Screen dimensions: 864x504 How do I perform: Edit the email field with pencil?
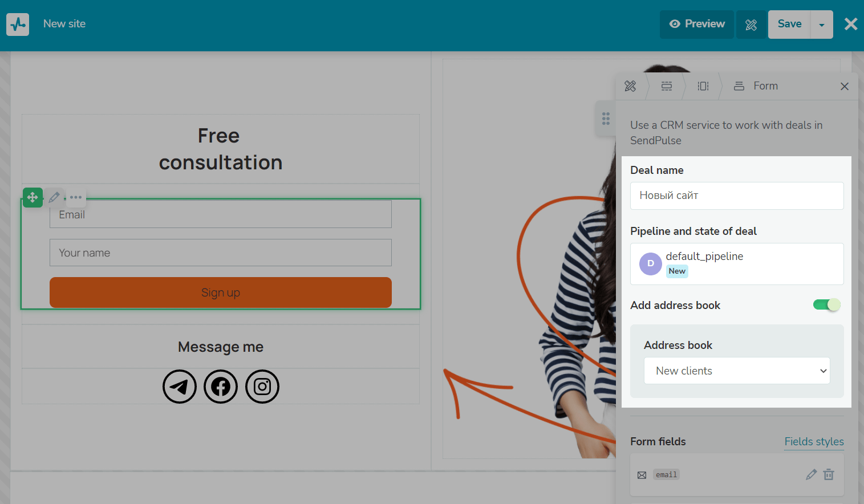(x=811, y=474)
